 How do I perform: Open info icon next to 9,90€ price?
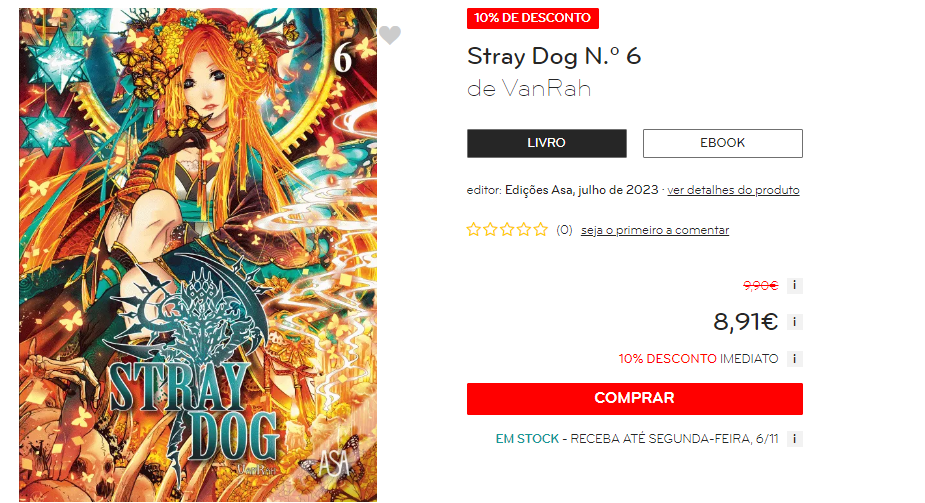click(795, 285)
